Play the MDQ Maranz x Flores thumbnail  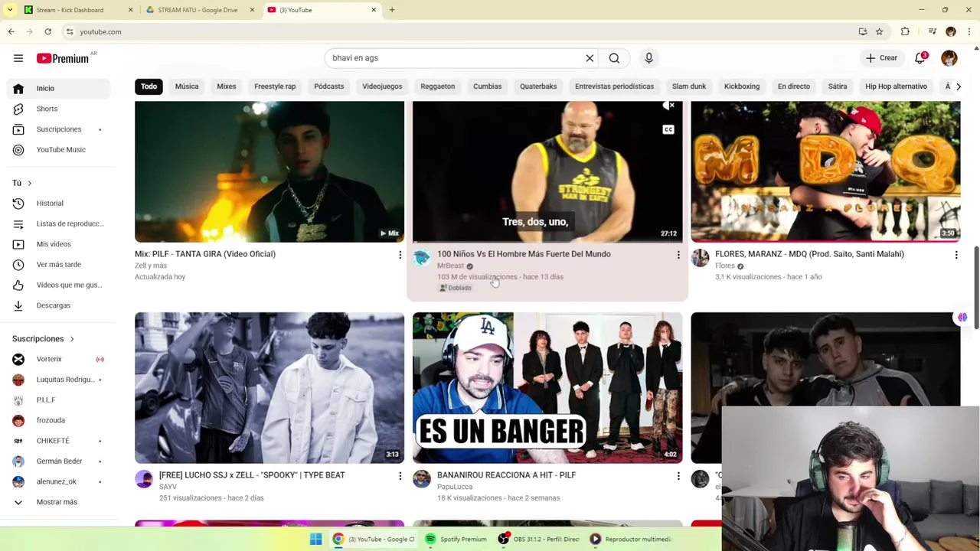(825, 171)
